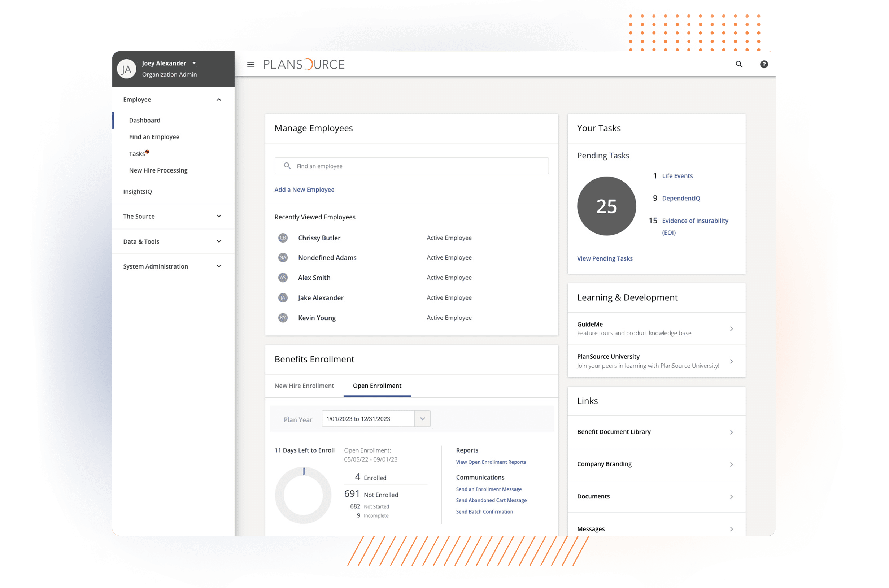Open Chrissy Butler employee record

click(319, 238)
